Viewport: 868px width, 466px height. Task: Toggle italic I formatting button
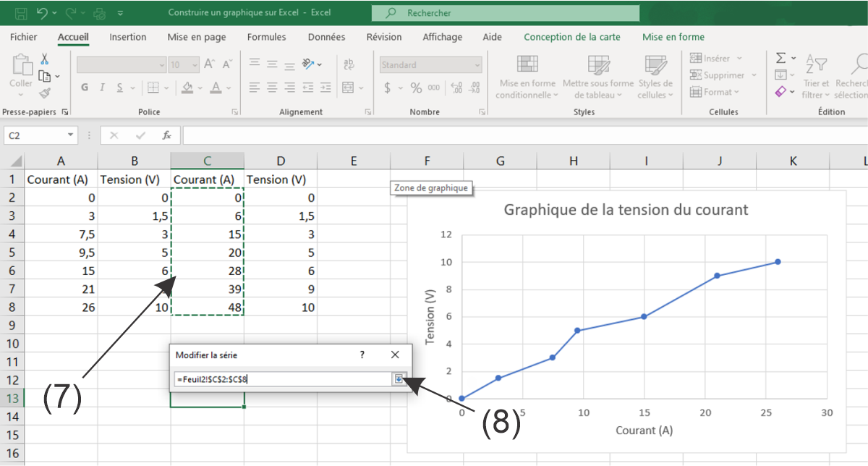pos(103,88)
